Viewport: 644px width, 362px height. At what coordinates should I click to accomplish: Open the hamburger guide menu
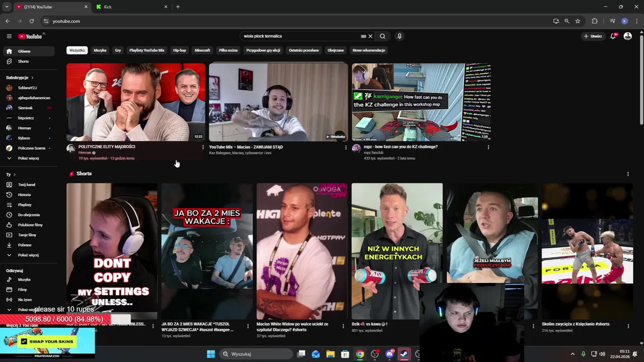9,36
